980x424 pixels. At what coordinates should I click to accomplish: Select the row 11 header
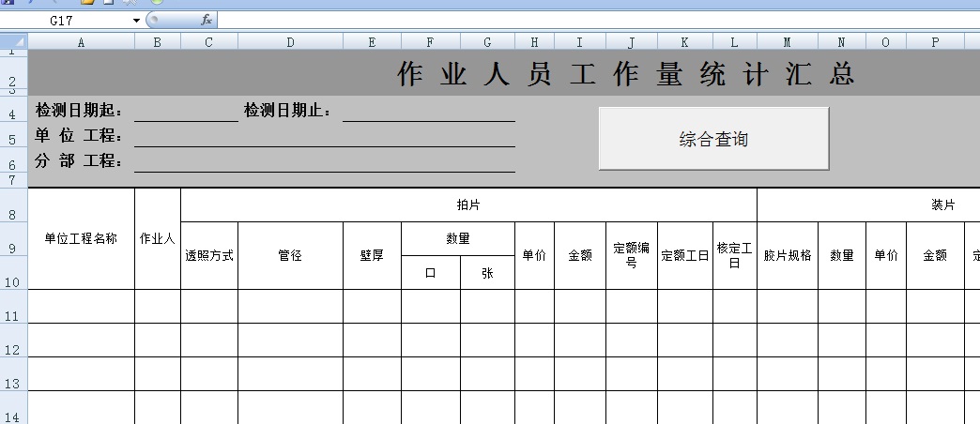click(x=13, y=317)
